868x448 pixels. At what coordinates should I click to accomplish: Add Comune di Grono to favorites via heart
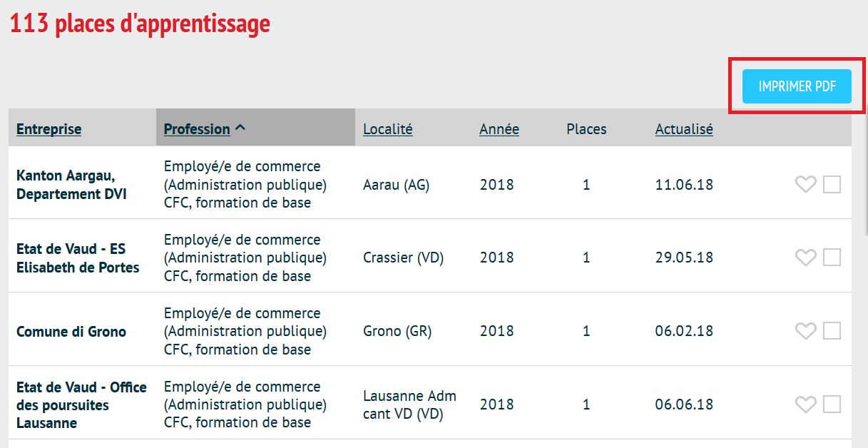805,331
